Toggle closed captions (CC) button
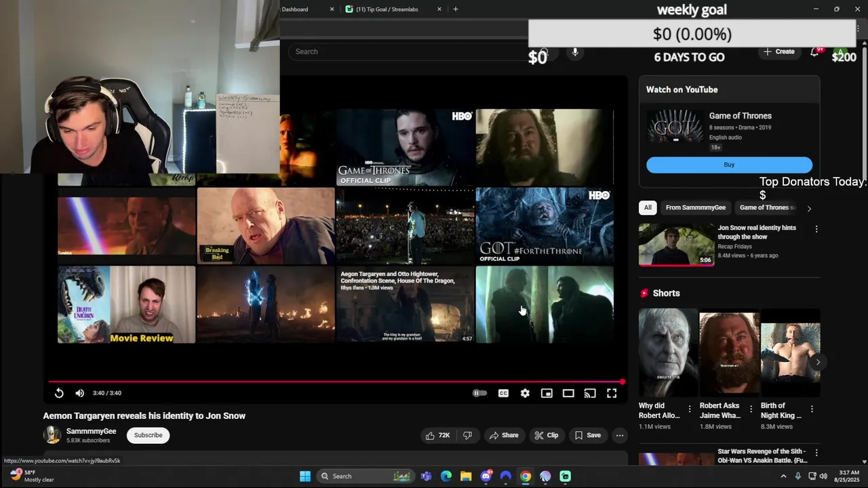The width and height of the screenshot is (868, 488). coord(503,393)
